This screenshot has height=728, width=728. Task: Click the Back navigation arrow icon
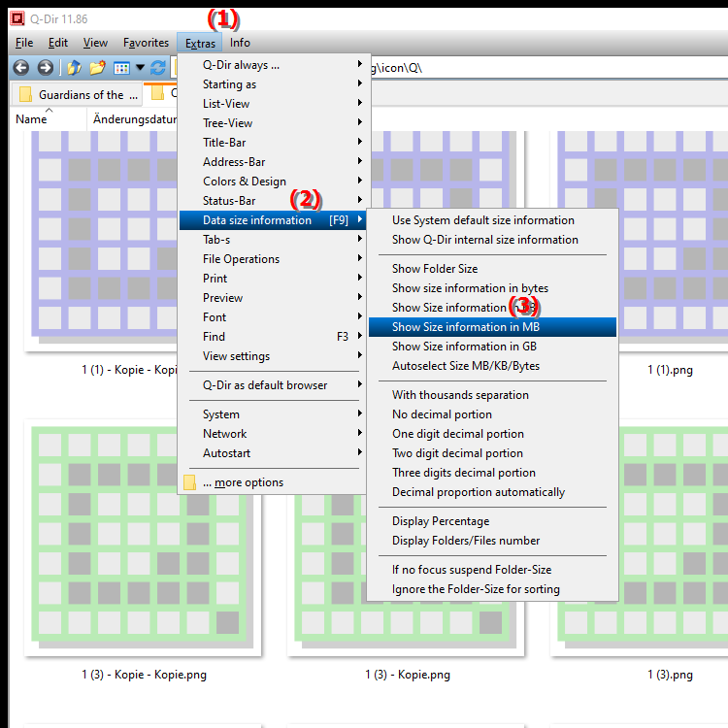coord(21,68)
